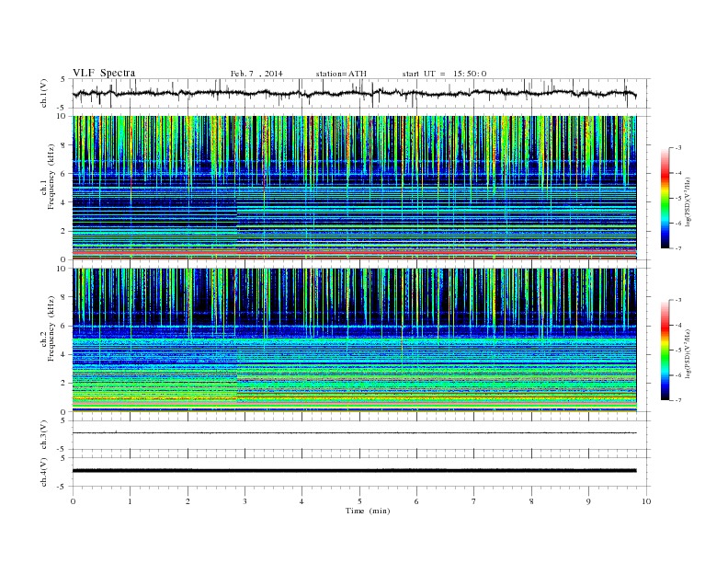Click the ch.1 spectrogram color scale bar

[665, 199]
